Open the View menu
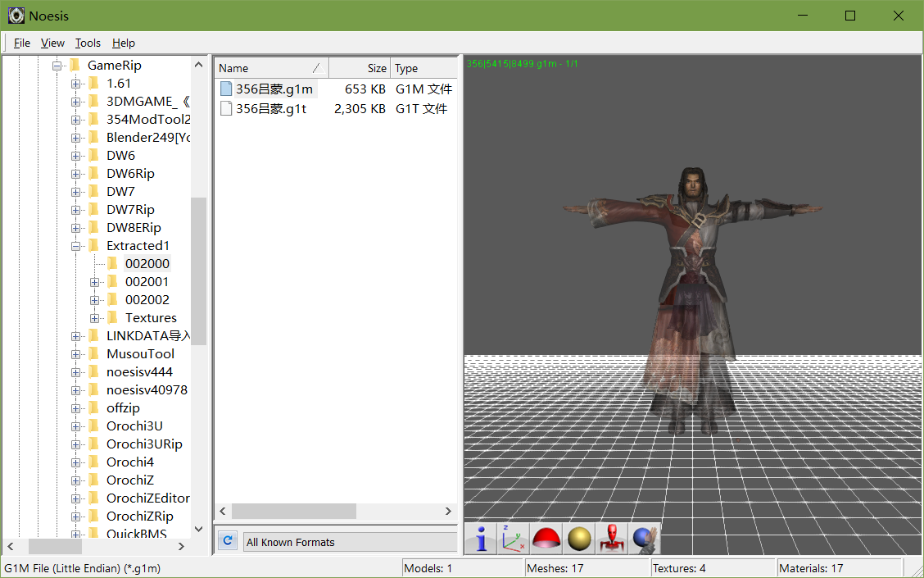Image resolution: width=924 pixels, height=578 pixels. pyautogui.click(x=52, y=43)
